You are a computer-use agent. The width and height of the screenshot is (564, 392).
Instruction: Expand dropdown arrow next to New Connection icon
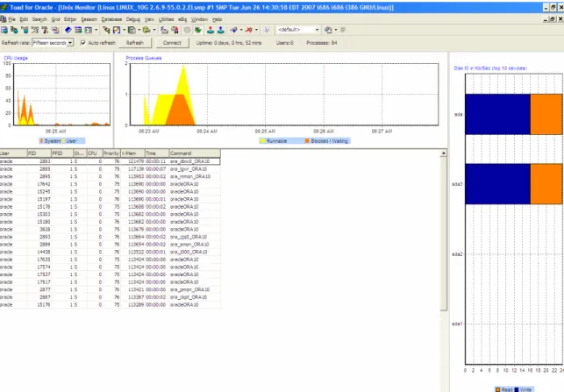(241, 30)
